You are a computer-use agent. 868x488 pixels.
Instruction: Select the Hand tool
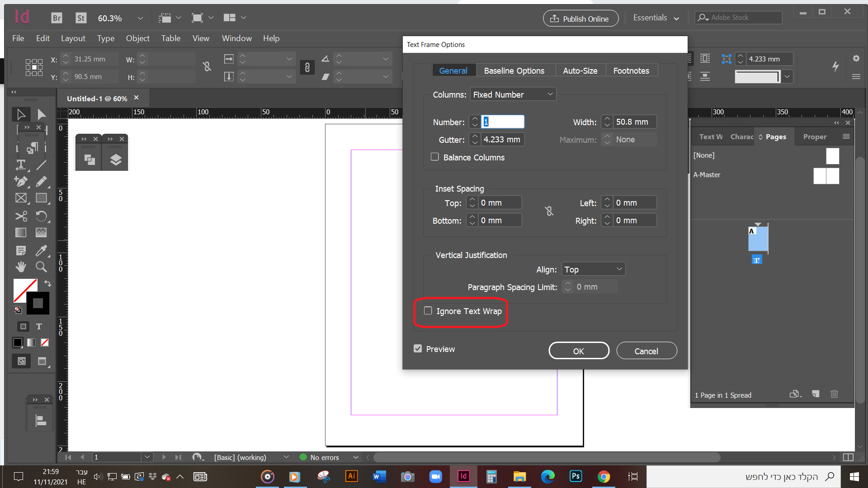click(x=21, y=267)
